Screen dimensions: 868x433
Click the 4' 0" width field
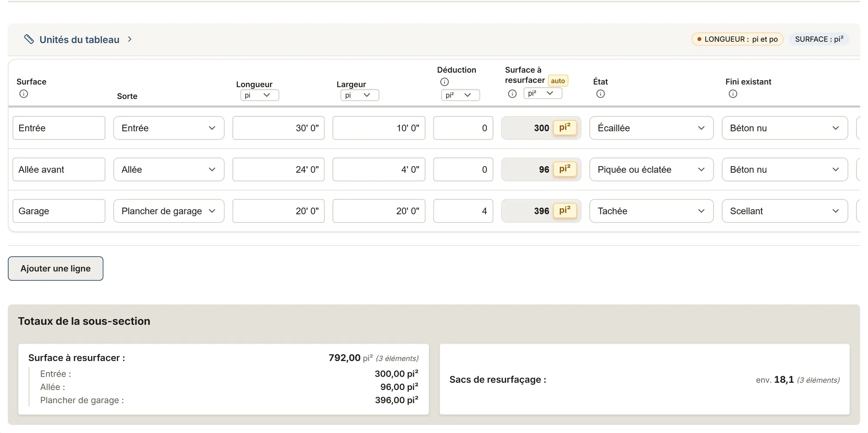pyautogui.click(x=379, y=170)
